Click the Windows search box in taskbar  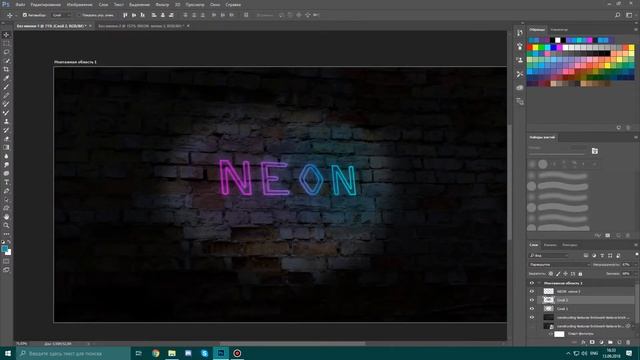73,353
